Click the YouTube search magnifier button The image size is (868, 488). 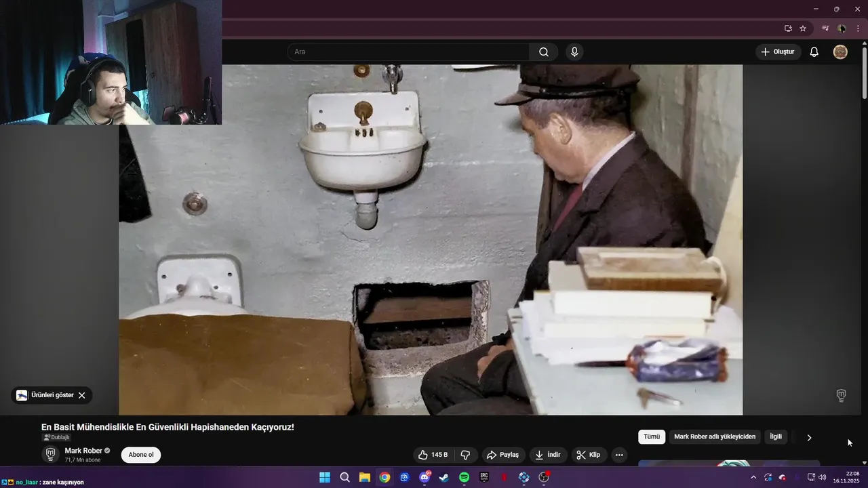[544, 52]
